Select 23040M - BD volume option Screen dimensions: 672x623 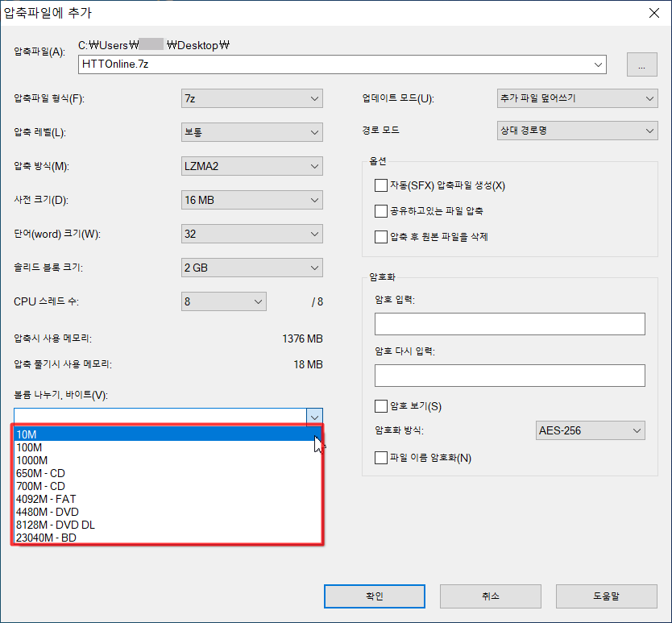point(168,538)
